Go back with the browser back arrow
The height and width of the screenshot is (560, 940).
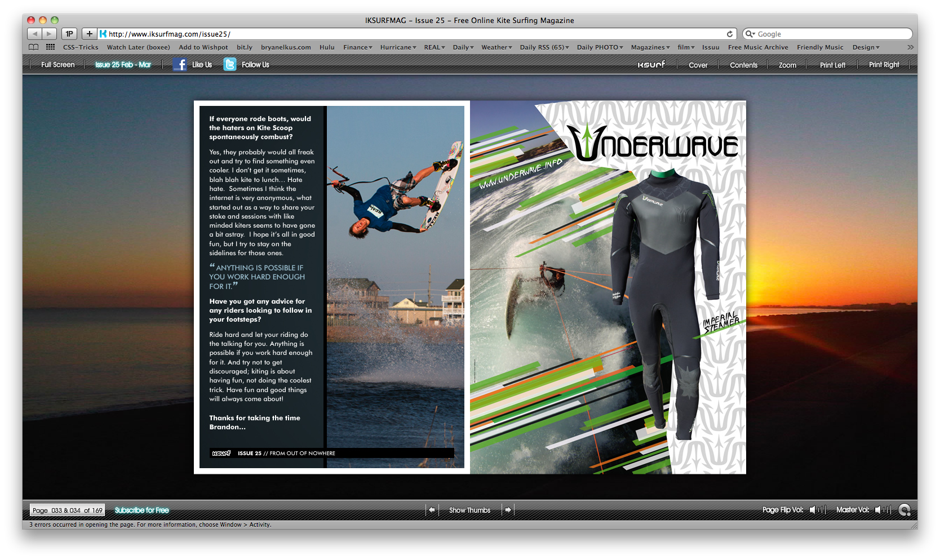click(x=35, y=34)
